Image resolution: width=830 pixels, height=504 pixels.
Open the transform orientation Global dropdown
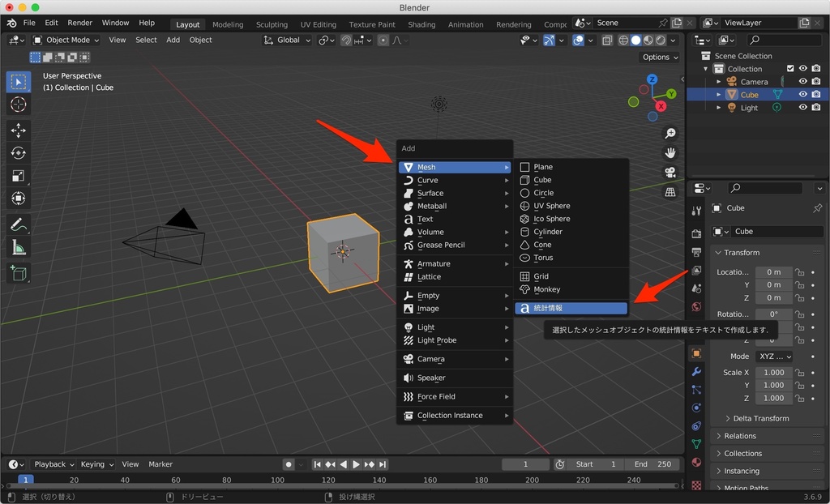pyautogui.click(x=285, y=40)
